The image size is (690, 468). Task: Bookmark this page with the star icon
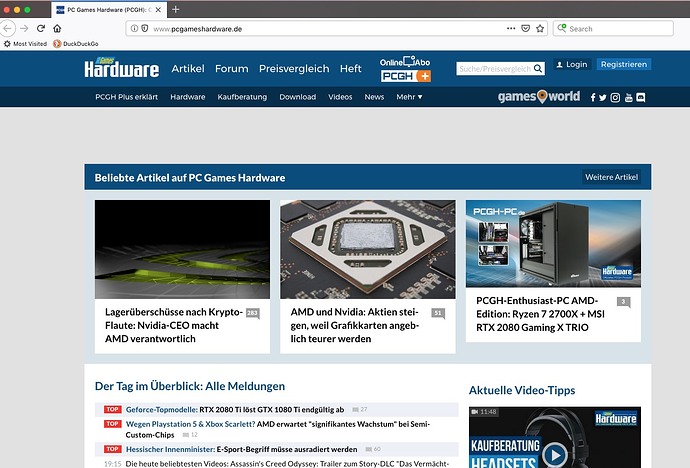pyautogui.click(x=540, y=29)
